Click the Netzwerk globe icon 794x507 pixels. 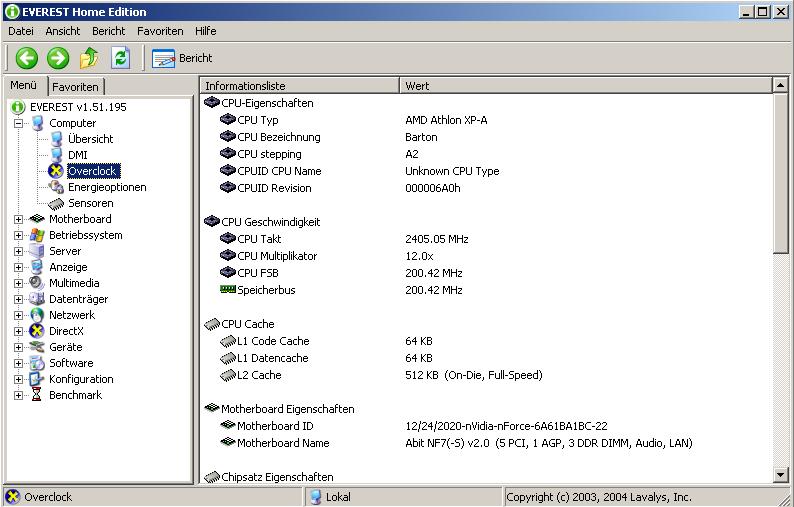[x=37, y=315]
